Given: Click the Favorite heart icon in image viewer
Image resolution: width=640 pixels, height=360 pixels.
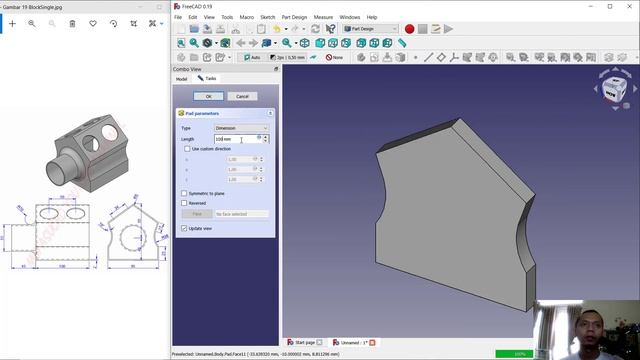Looking at the screenshot, I should pos(93,24).
